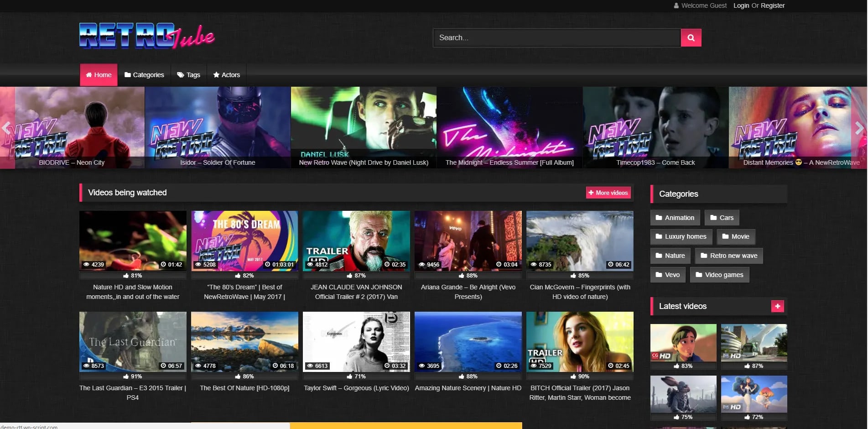Click clock duration 01:03:01 badge
Image resolution: width=868 pixels, height=429 pixels.
tap(280, 265)
